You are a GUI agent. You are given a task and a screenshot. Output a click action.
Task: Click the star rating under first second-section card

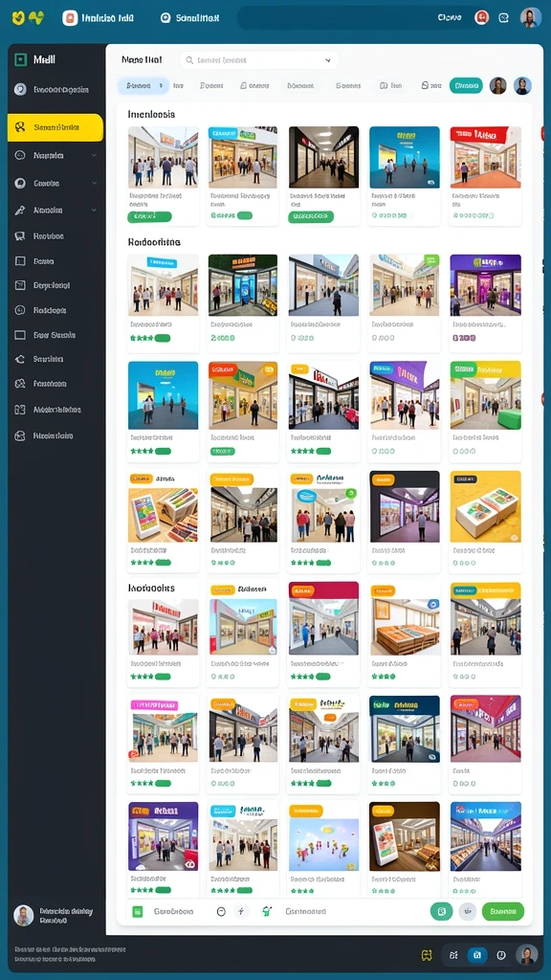click(142, 338)
